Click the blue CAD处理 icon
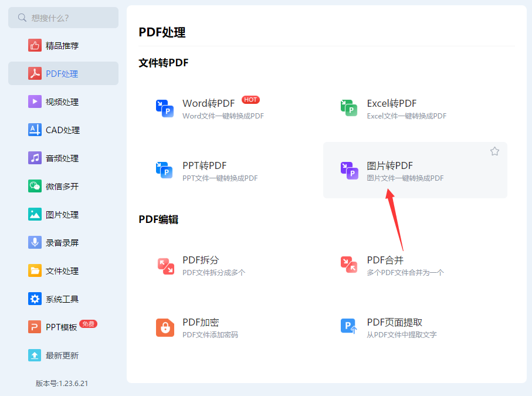Screen dimensions: 532x396 tap(35, 130)
